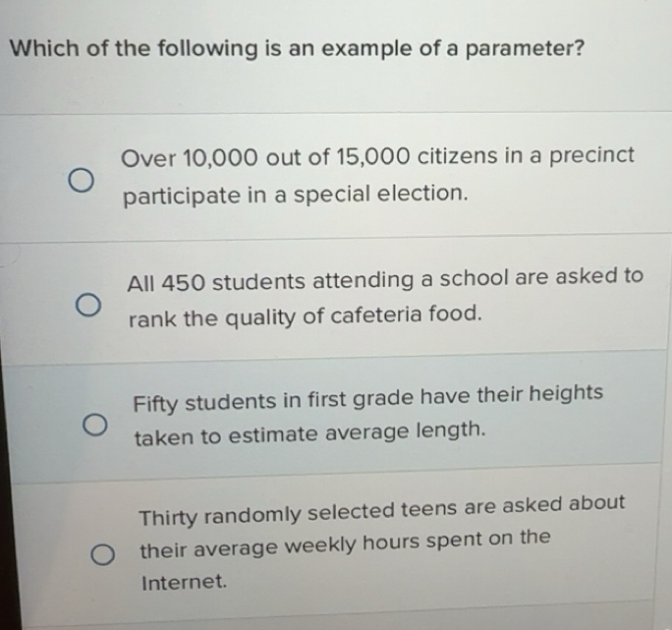The height and width of the screenshot is (630, 672).
Task: Click the word "Thirty" in the fourth answer
Action: click(x=170, y=516)
